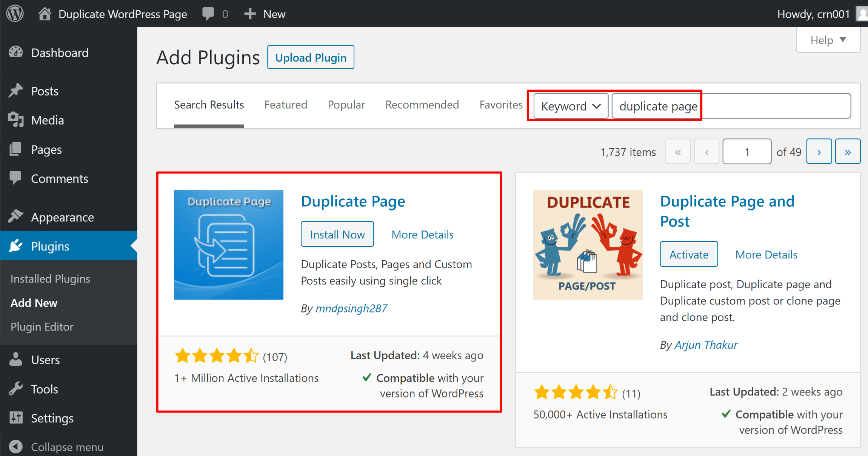Open the WordPress logo menu
The width and height of the screenshot is (868, 456).
(x=15, y=14)
